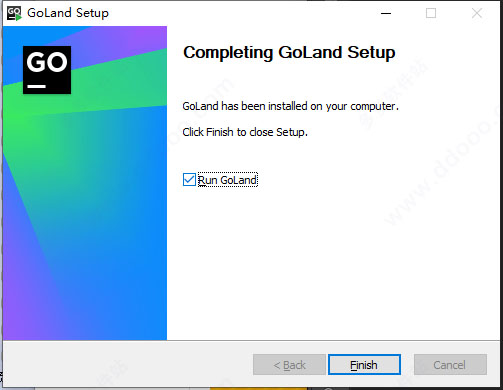The image size is (503, 390).
Task: Uncheck the Run GoLand checkbox
Action: coord(189,179)
